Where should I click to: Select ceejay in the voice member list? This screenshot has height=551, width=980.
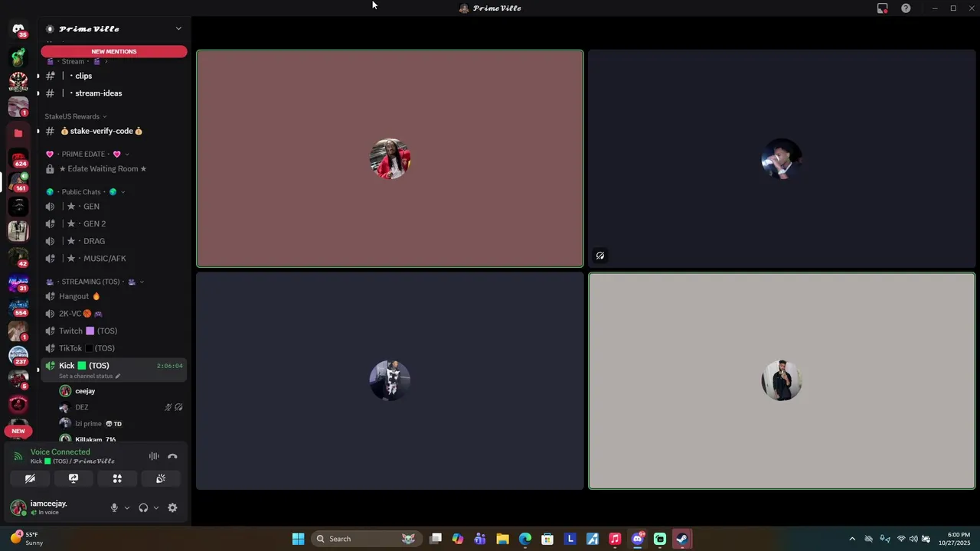(122, 391)
